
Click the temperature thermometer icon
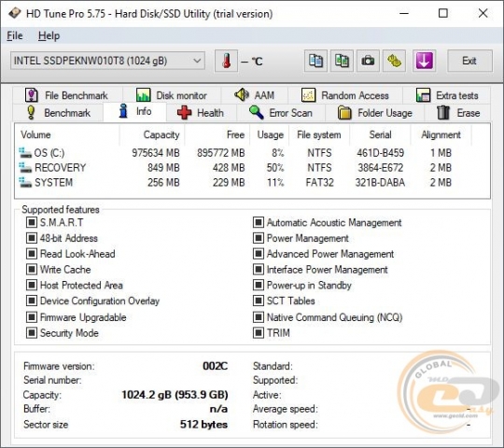click(226, 61)
